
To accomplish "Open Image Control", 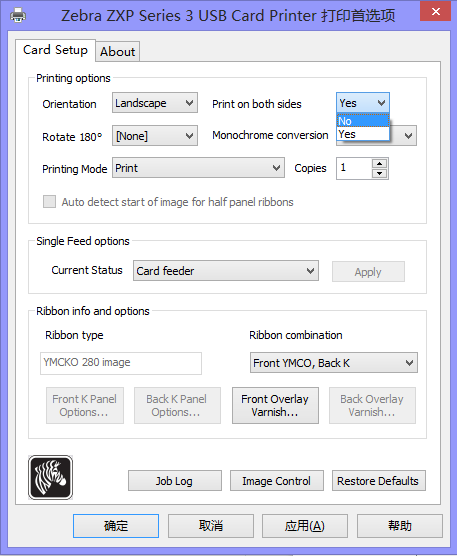I will point(277,480).
